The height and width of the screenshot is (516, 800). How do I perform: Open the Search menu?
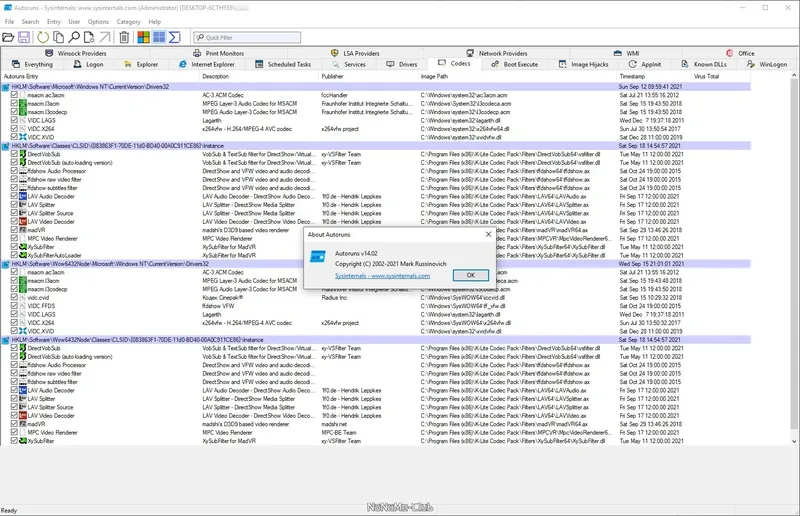(x=30, y=22)
